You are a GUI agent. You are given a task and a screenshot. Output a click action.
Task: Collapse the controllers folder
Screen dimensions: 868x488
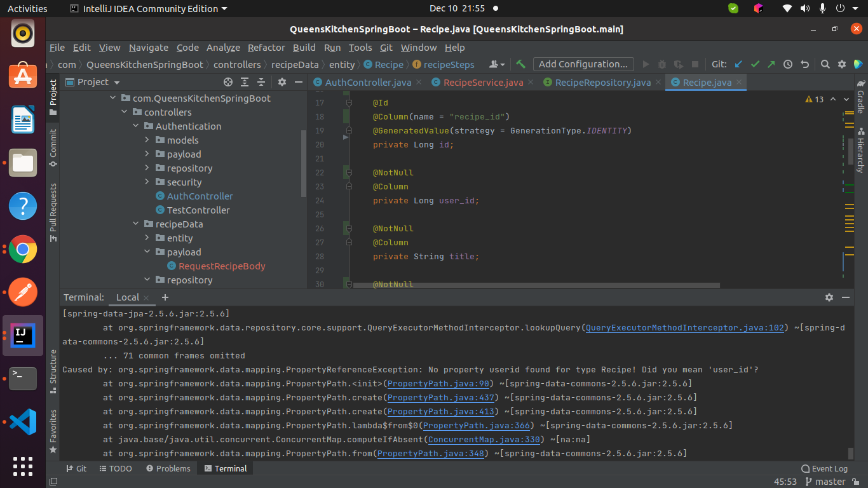pyautogui.click(x=125, y=112)
